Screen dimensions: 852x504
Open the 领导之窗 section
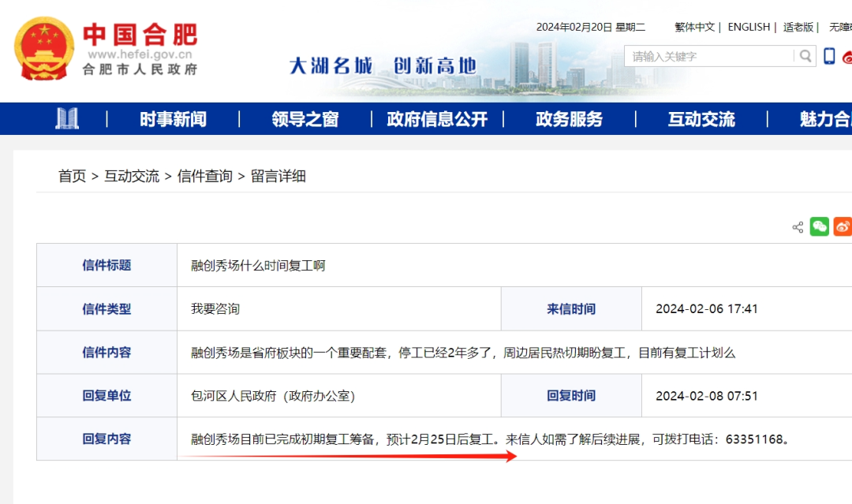pos(307,118)
